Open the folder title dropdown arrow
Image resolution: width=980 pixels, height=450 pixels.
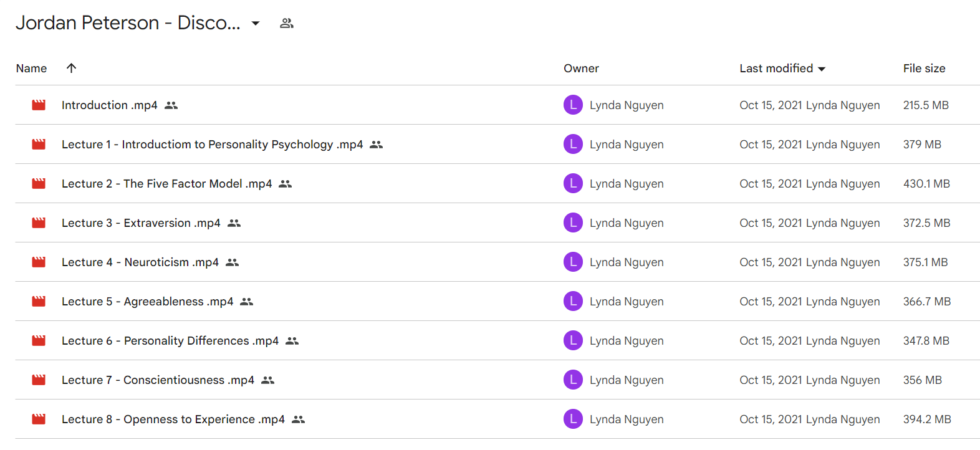tap(255, 23)
